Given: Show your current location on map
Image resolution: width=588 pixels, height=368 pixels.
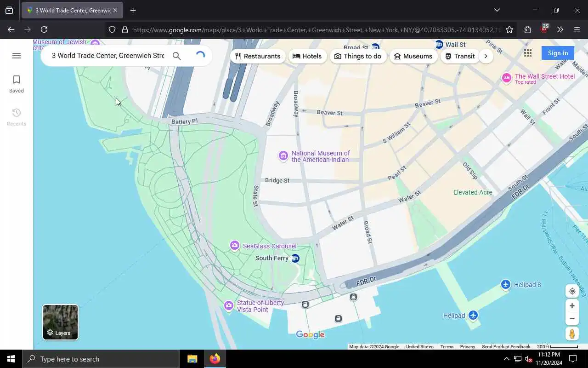Looking at the screenshot, I should click(572, 291).
